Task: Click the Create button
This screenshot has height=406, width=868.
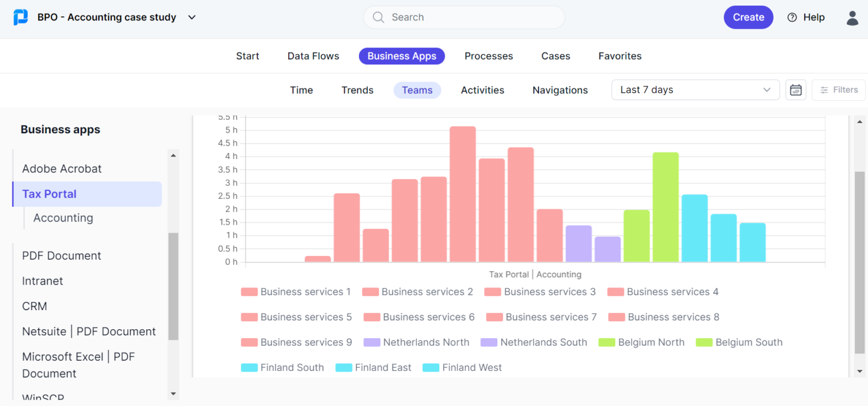Action: tap(748, 17)
